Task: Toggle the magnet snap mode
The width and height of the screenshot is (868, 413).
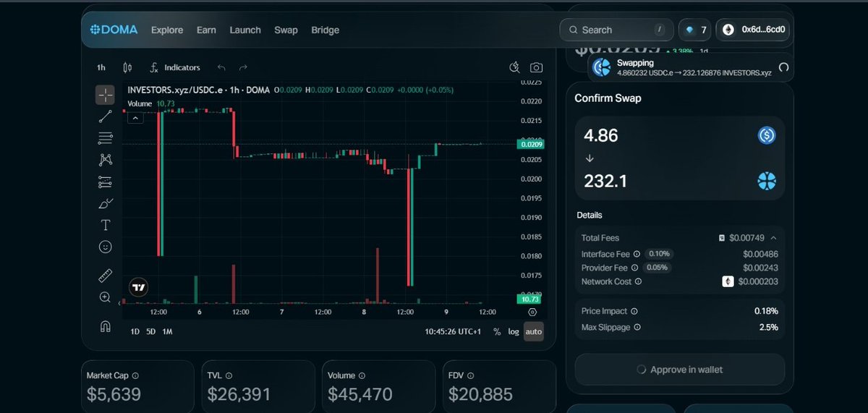Action: point(105,325)
